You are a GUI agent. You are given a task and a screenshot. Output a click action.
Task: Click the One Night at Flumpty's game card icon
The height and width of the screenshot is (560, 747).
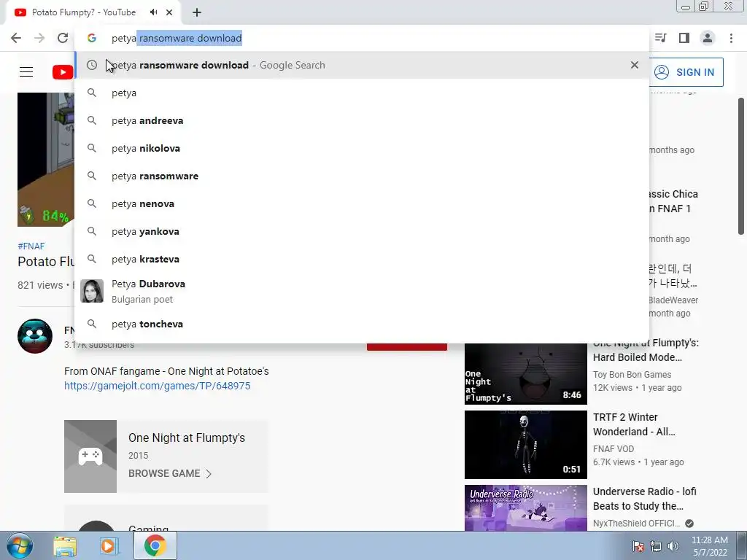pos(90,456)
